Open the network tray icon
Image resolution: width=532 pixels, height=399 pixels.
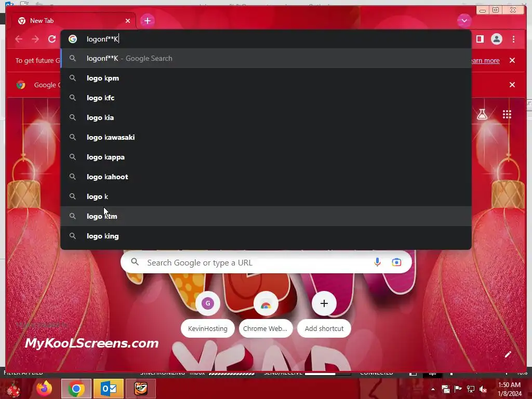[x=471, y=389]
